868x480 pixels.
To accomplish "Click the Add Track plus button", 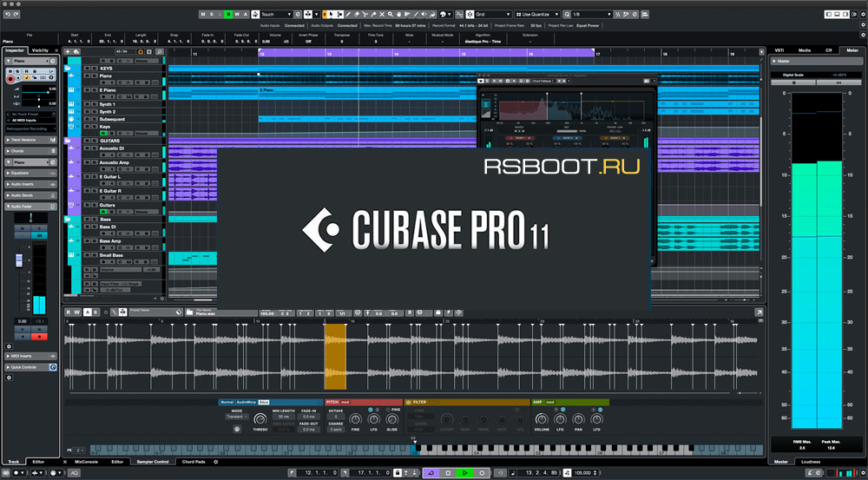I will tap(68, 51).
